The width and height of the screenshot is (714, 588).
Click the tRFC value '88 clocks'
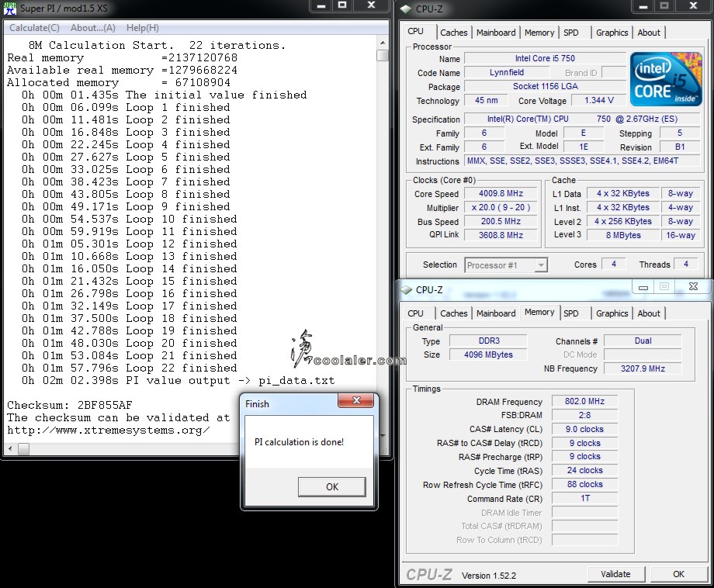click(x=584, y=484)
